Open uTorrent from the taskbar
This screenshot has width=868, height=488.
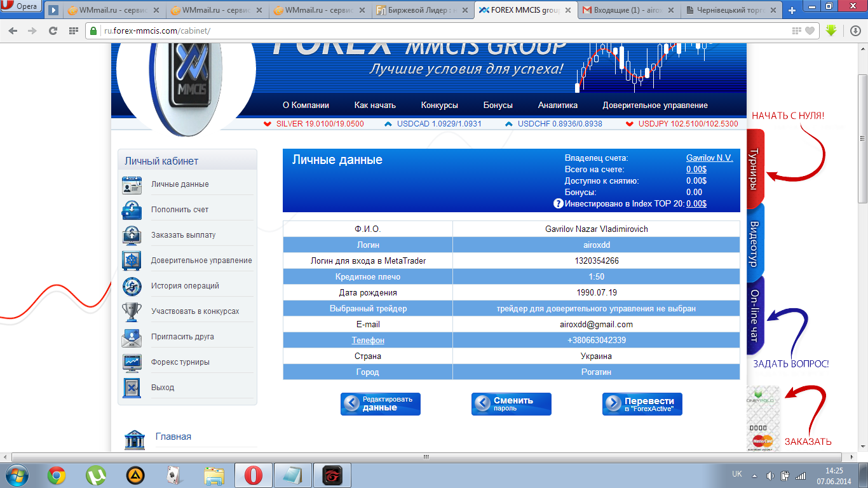(x=96, y=475)
